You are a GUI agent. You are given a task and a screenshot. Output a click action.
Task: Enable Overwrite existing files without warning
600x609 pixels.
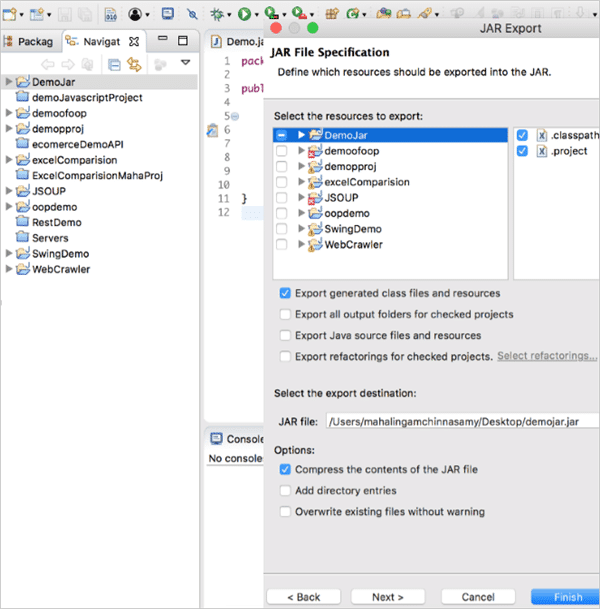(285, 512)
